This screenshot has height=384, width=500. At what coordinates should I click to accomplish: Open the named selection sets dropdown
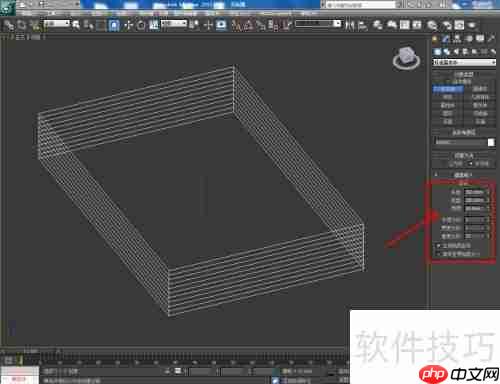318,24
